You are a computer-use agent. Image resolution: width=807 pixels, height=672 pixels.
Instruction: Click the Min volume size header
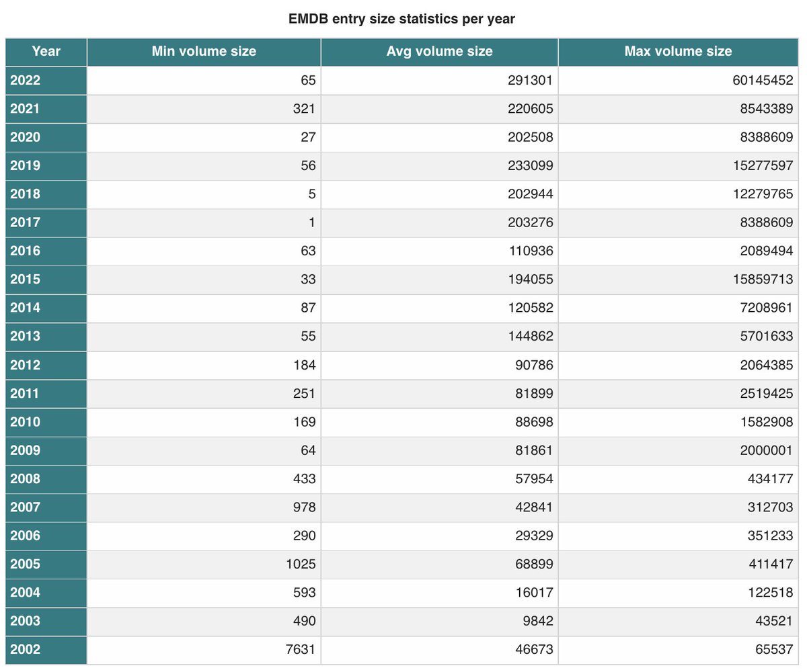pyautogui.click(x=204, y=52)
